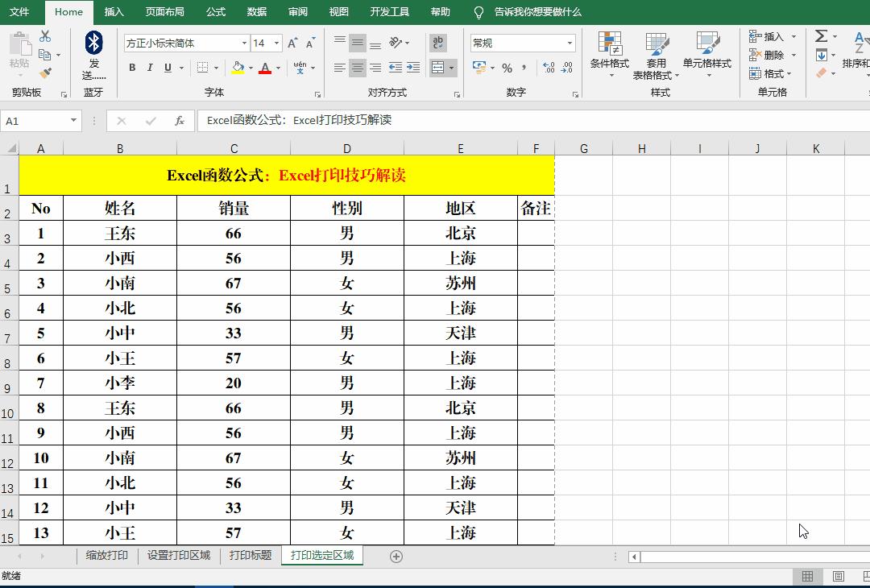Click the Fill Color bucket icon
The height and width of the screenshot is (588, 870).
pos(238,68)
